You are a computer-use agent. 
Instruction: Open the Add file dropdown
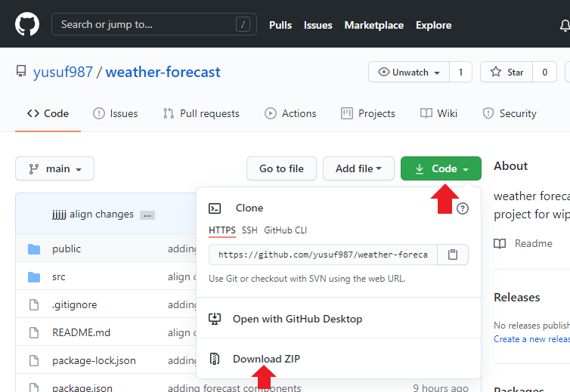[358, 168]
